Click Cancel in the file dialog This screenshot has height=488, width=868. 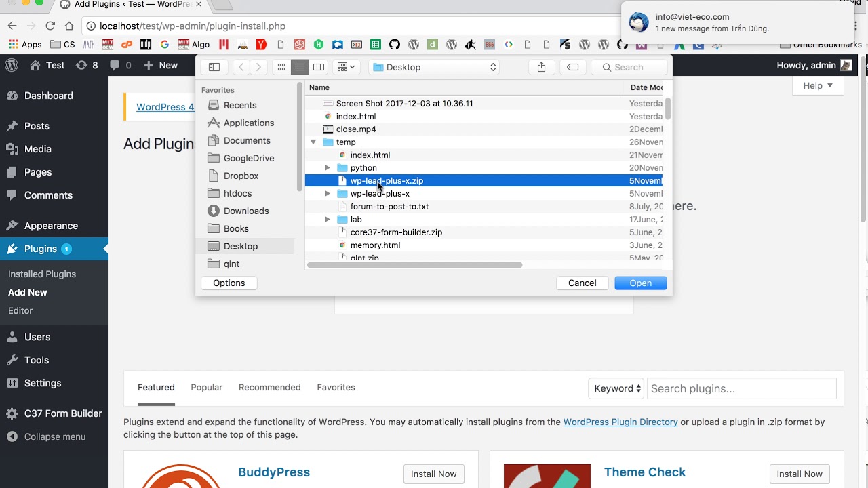(583, 283)
